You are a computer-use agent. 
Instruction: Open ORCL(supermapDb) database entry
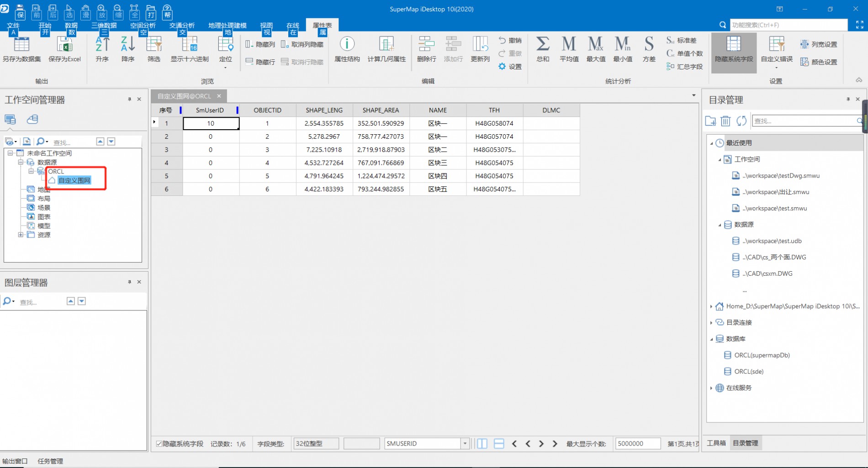tap(762, 355)
